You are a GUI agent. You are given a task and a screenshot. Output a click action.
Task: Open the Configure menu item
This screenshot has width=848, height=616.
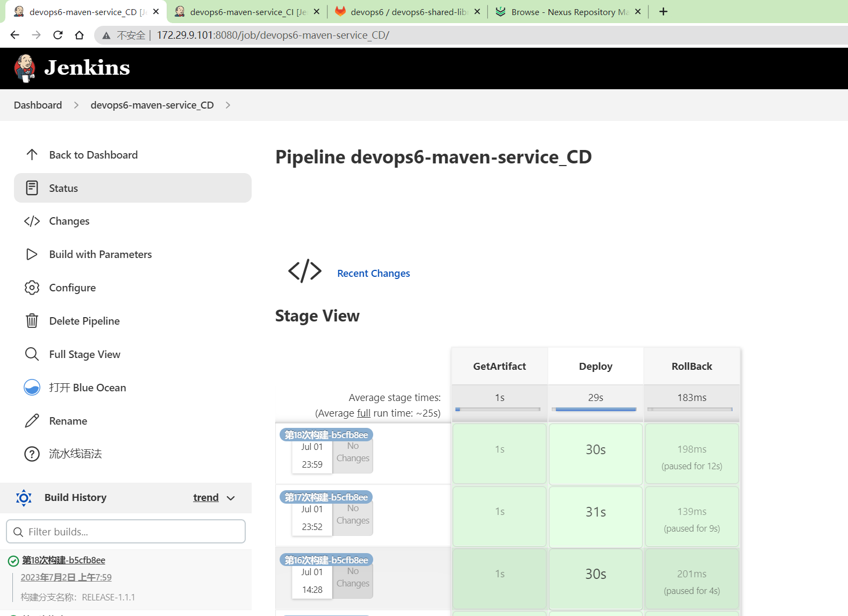tap(133, 288)
